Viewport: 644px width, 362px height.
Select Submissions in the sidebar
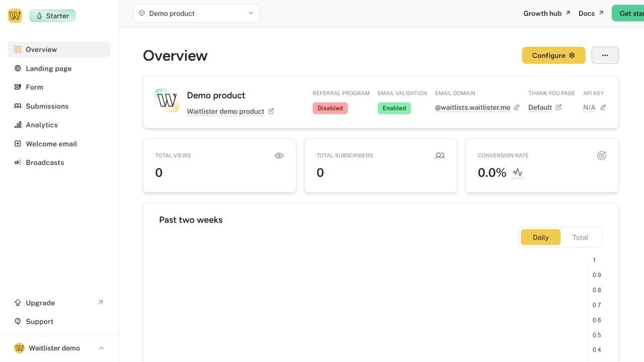[x=47, y=106]
